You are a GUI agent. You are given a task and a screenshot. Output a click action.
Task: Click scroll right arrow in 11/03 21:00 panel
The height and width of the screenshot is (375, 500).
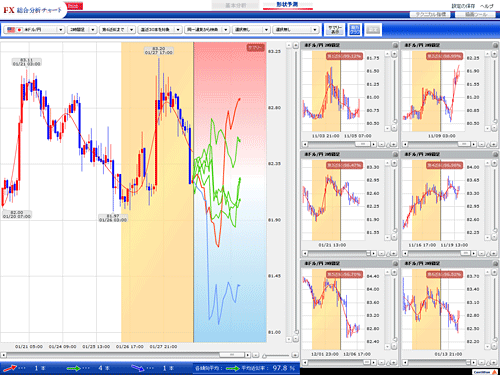(374, 144)
